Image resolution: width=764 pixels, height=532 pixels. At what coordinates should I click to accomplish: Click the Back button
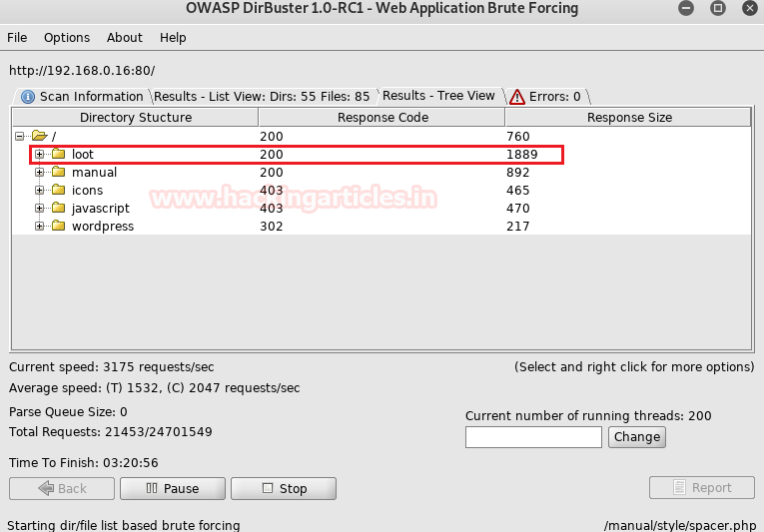pos(62,488)
